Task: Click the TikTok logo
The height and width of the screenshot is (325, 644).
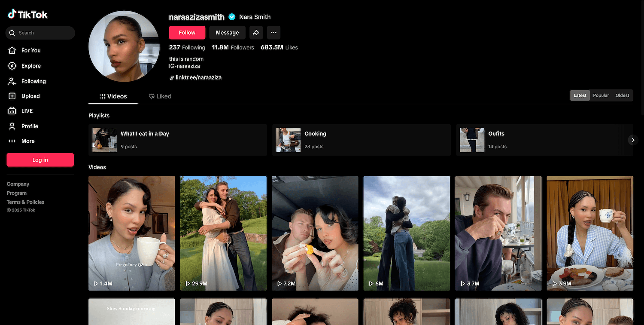Action: (28, 15)
